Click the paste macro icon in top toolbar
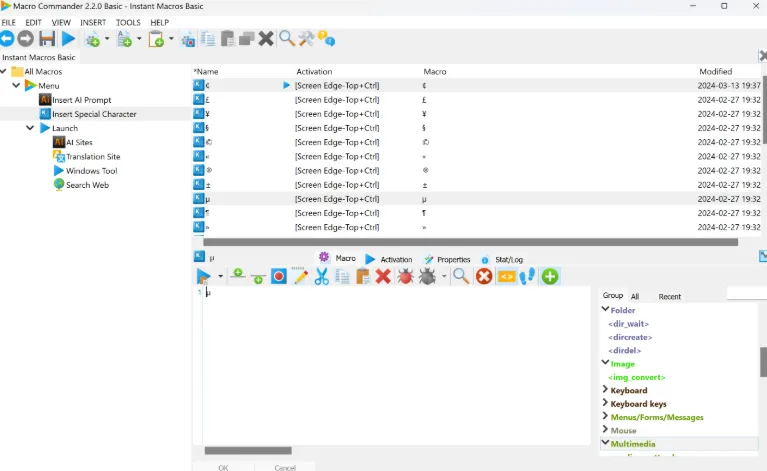Screen dimensions: 767x471 point(227,39)
